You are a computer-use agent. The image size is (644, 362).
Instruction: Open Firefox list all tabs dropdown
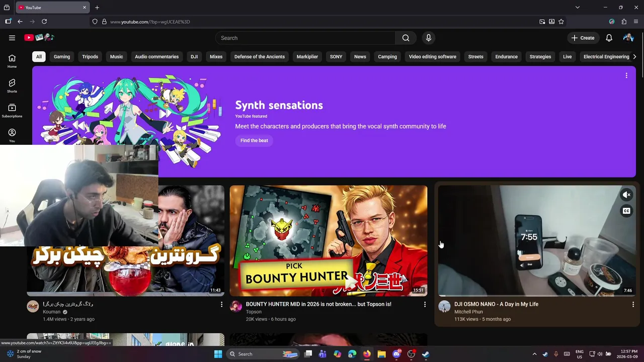578,8
